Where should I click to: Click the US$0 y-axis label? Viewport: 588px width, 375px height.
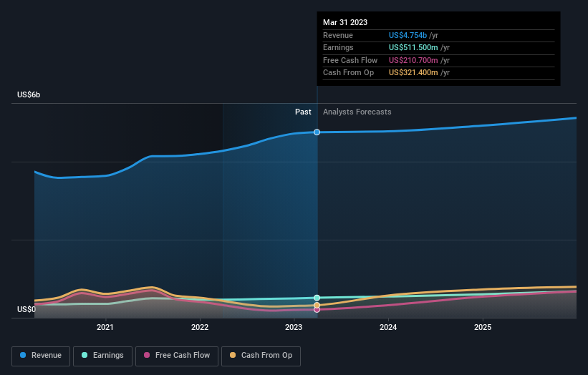pyautogui.click(x=26, y=309)
